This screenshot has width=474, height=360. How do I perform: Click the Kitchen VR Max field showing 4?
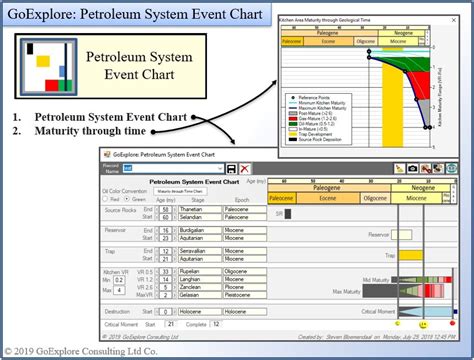coord(119,290)
